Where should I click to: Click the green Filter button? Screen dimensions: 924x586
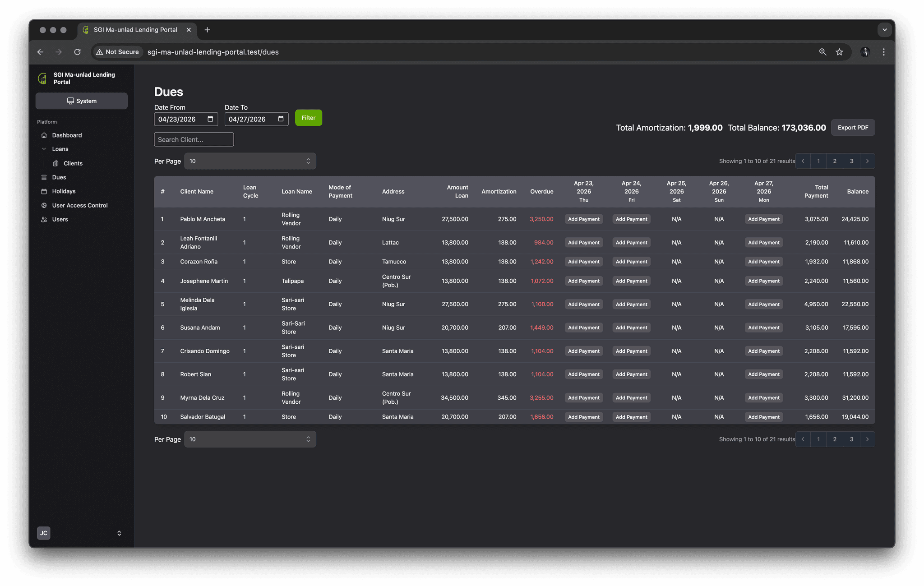(x=309, y=118)
